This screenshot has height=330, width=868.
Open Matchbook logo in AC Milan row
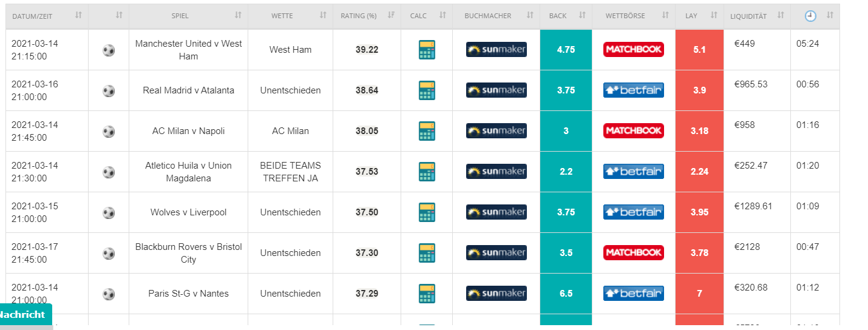[634, 131]
